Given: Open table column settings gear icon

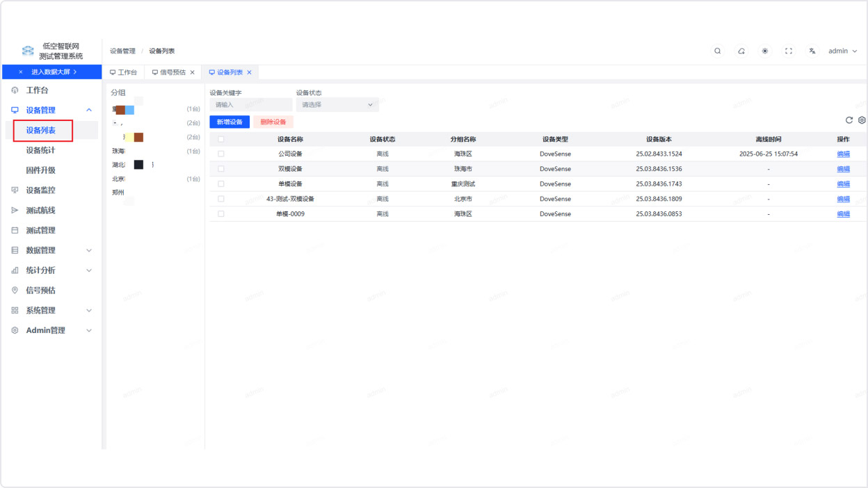Looking at the screenshot, I should click(862, 120).
